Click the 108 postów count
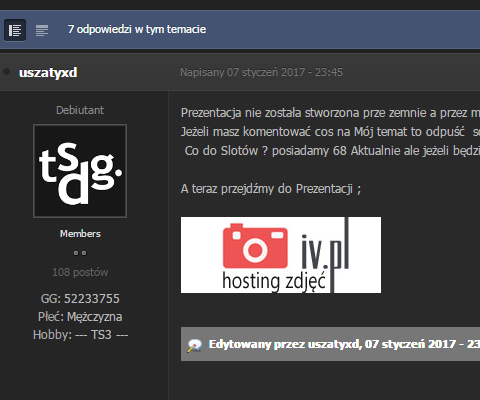This screenshot has width=480, height=400. pos(80,272)
